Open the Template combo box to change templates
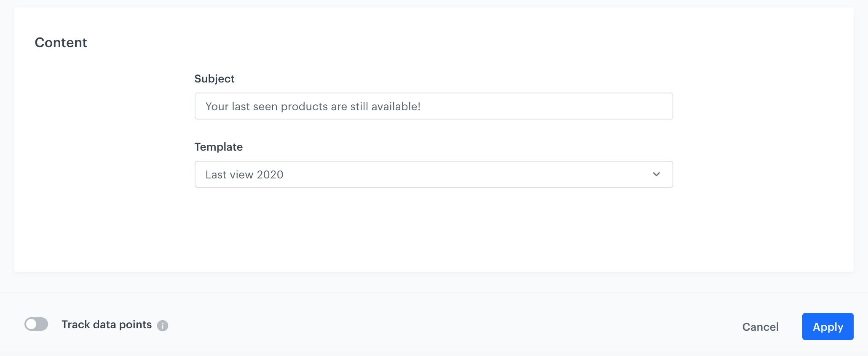Viewport: 868px width, 356px height. pos(434,174)
